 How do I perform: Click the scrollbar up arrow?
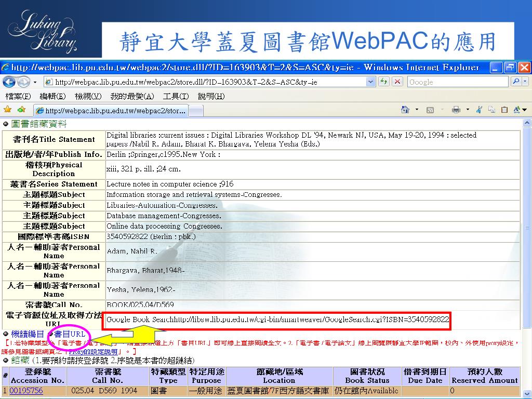527,123
